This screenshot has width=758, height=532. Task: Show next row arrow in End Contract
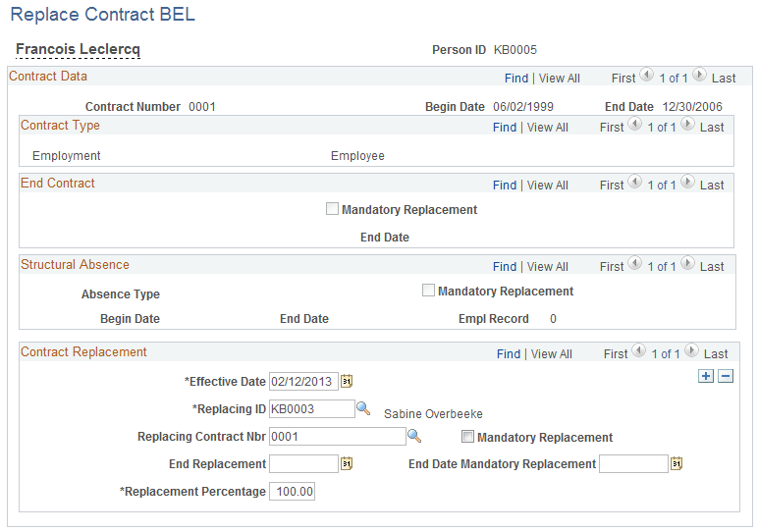[687, 183]
